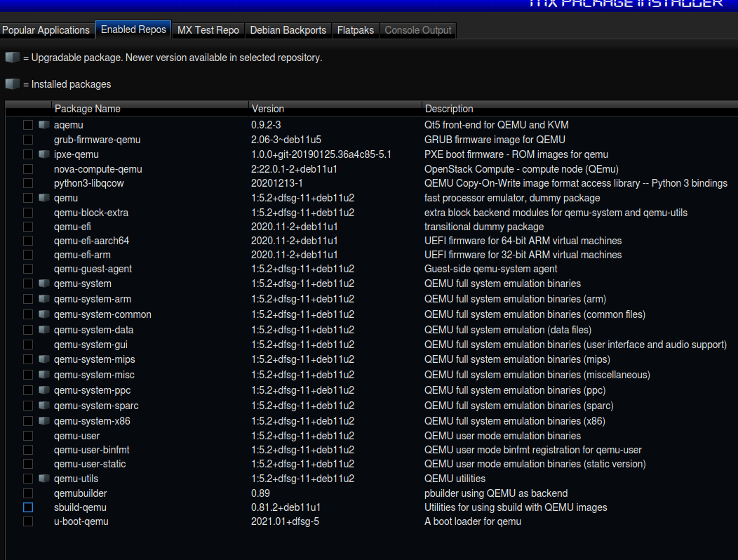
Task: Switch to the Popular Applications tab
Action: pyautogui.click(x=46, y=30)
